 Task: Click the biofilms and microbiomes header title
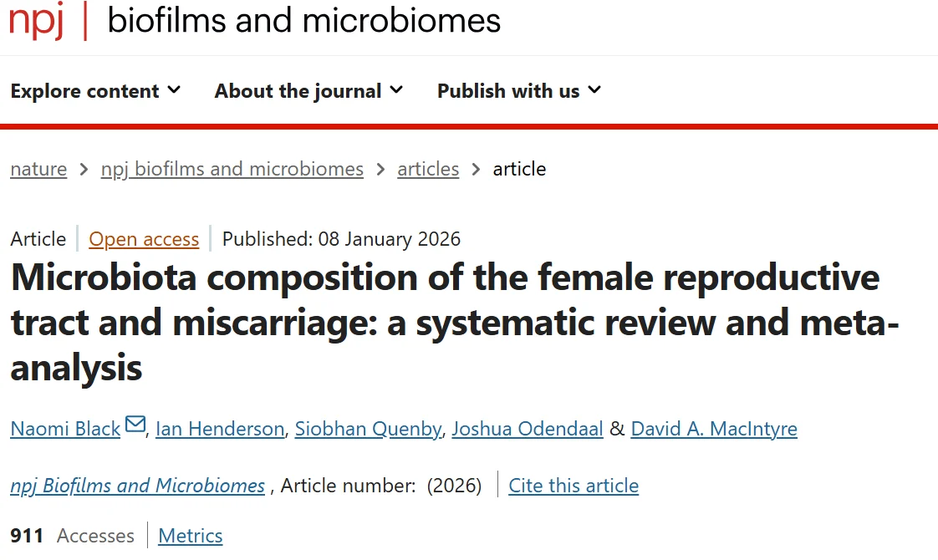pyautogui.click(x=303, y=20)
